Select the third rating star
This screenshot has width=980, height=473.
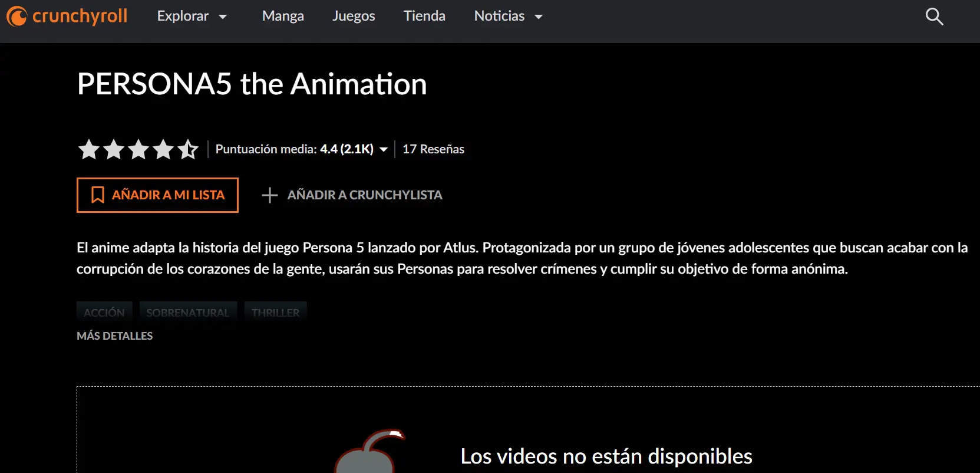click(138, 149)
